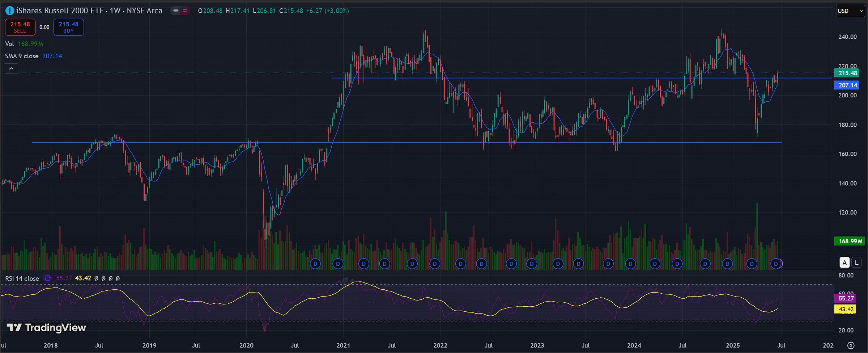868x353 pixels.
Task: Click RSI 14 close legend label
Action: [x=22, y=278]
